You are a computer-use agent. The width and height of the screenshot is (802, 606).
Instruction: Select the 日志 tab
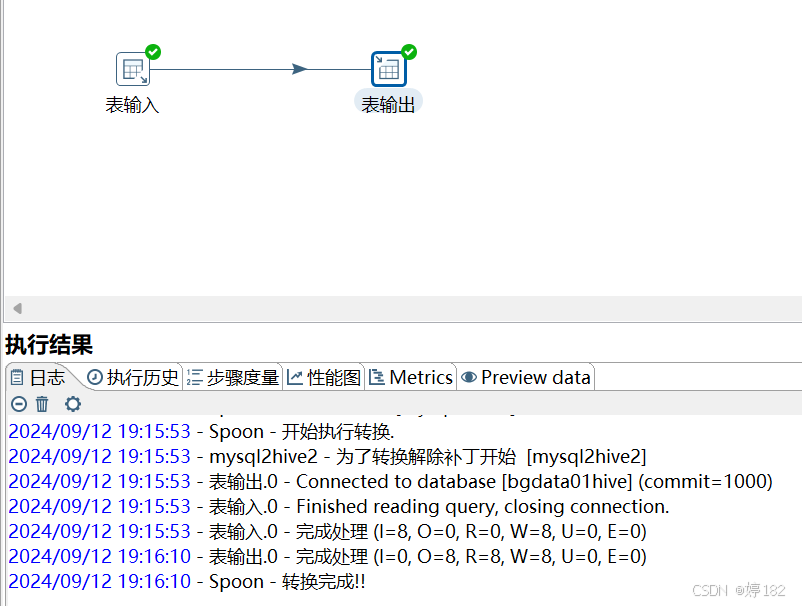click(42, 377)
